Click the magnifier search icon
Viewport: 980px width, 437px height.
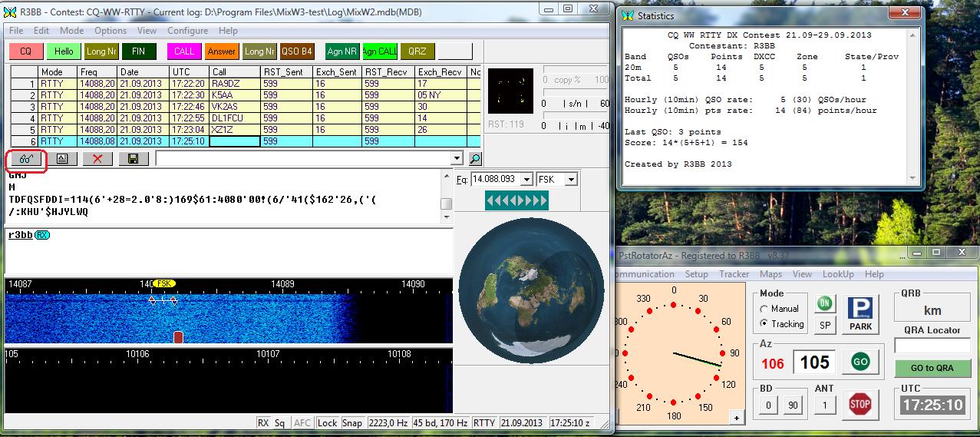475,159
